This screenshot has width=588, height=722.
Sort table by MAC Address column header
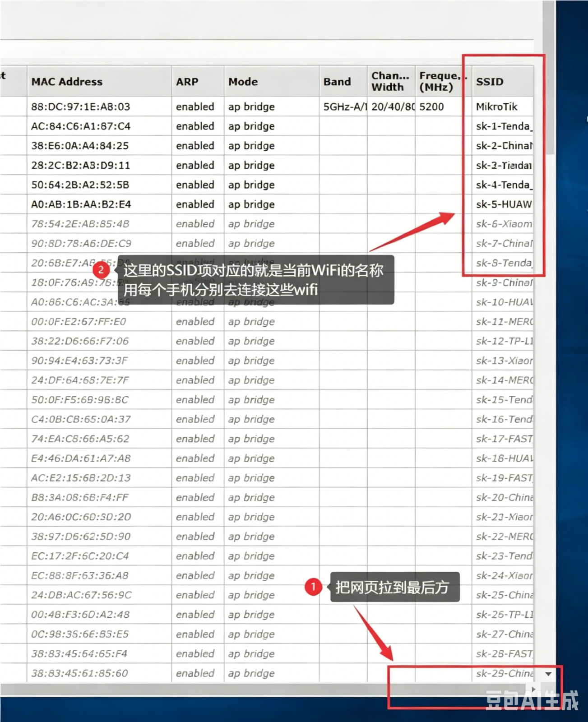coord(99,81)
